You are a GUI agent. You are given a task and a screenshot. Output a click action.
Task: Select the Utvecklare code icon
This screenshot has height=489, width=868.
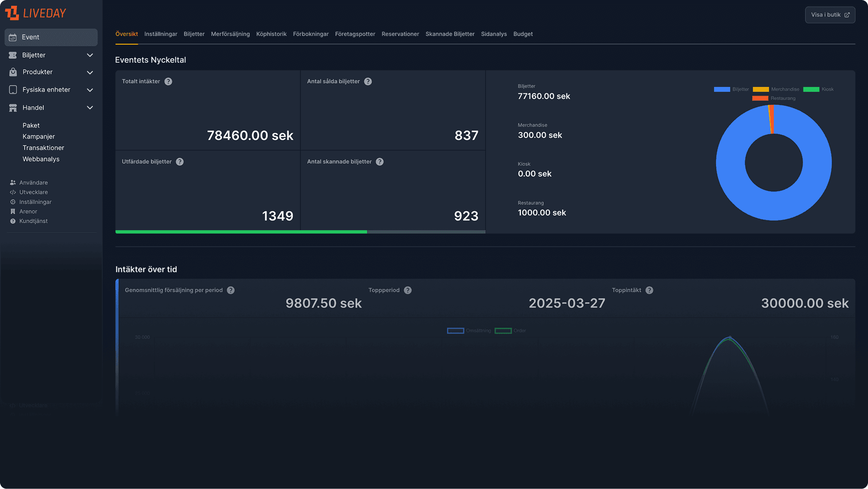(12, 192)
